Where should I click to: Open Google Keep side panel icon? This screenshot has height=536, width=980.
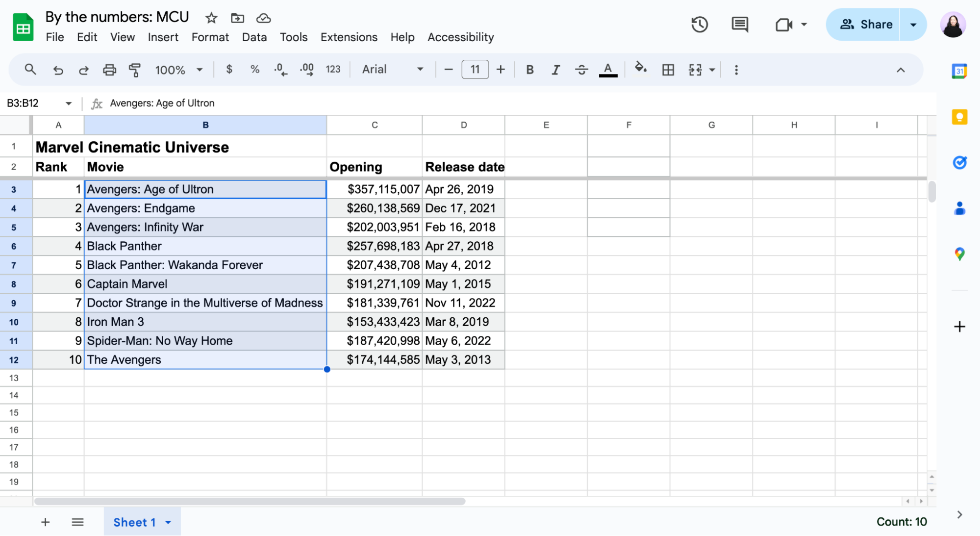pos(959,117)
